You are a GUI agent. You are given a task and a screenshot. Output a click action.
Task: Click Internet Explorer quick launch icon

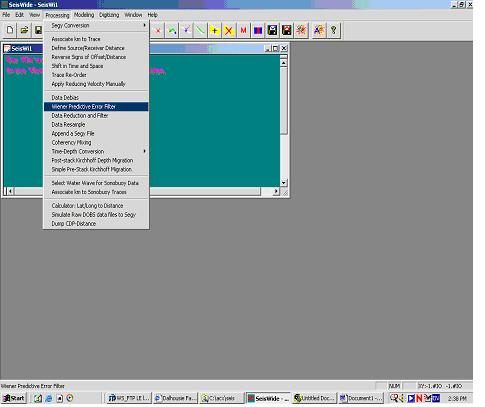click(x=49, y=398)
